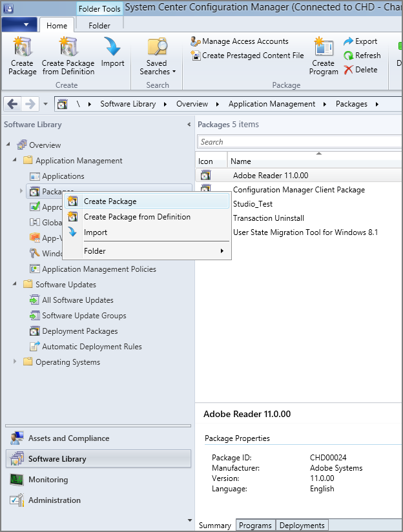The height and width of the screenshot is (532, 403).
Task: Expand the Operating Systems tree node
Action: (15, 362)
